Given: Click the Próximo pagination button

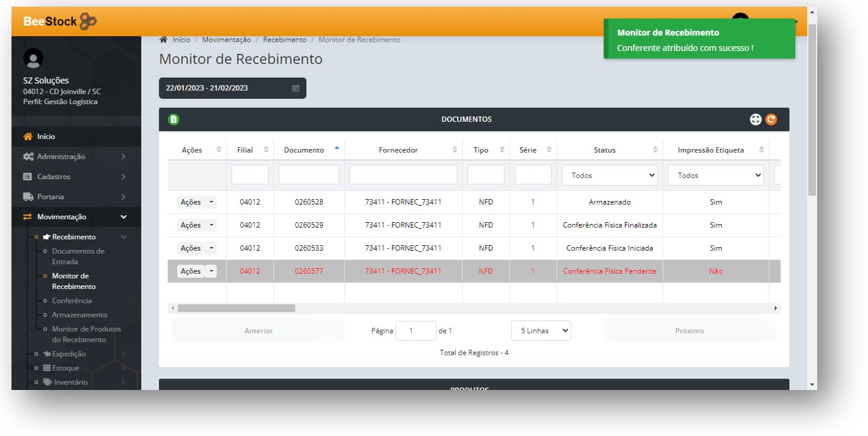Looking at the screenshot, I should coord(689,331).
